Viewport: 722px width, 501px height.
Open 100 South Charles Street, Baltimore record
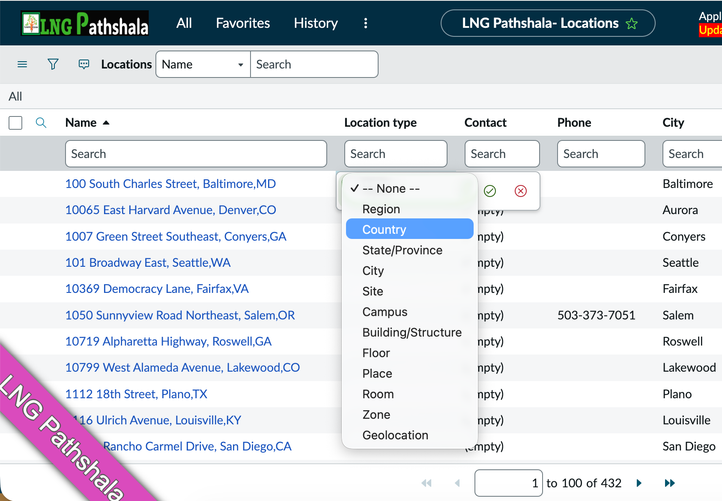coord(170,184)
